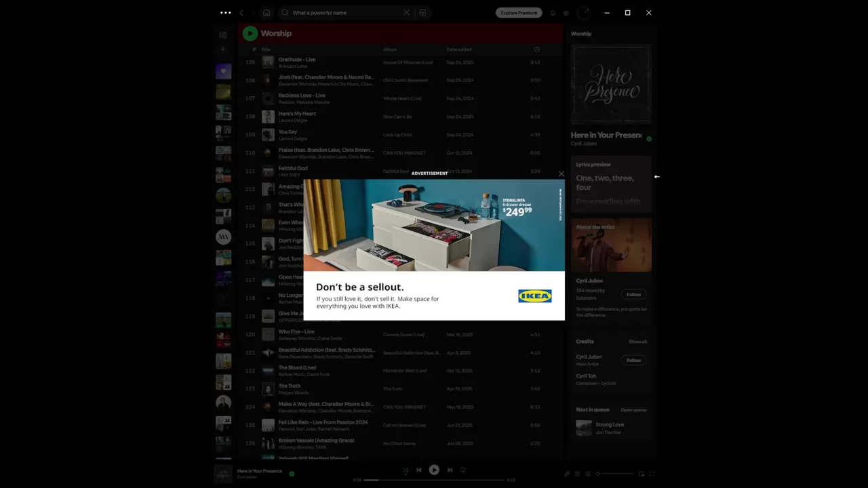Image resolution: width=868 pixels, height=488 pixels.
Task: Go forward with the right arrow
Action: coord(252,13)
